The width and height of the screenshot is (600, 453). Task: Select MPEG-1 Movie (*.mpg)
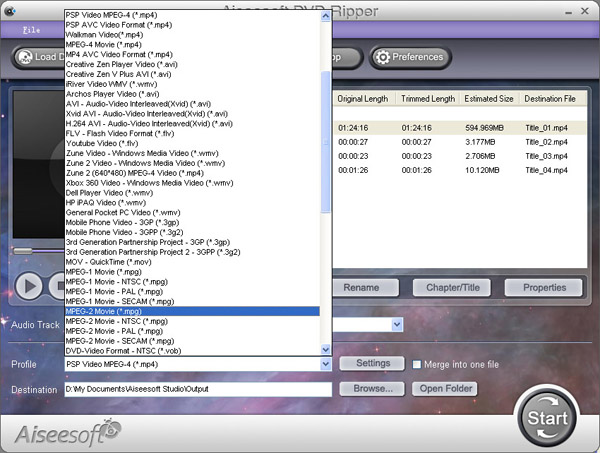coord(192,272)
